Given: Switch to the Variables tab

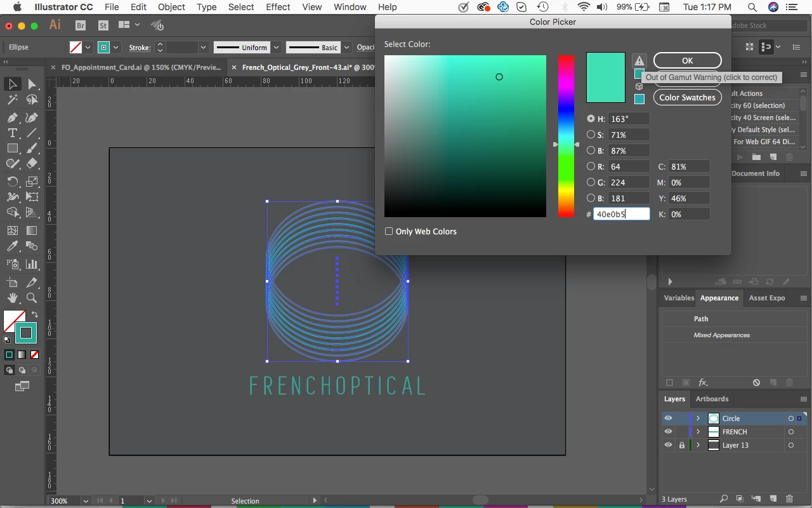Looking at the screenshot, I should click(x=679, y=298).
